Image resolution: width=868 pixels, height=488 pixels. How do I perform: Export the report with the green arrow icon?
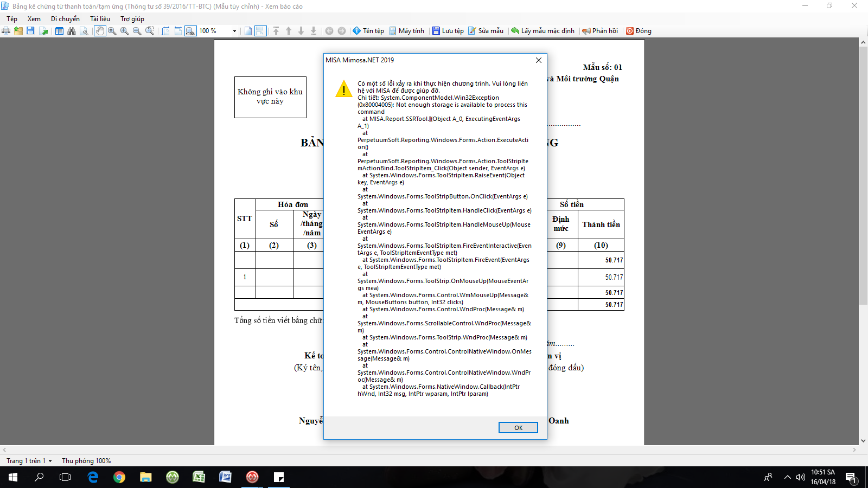[43, 31]
